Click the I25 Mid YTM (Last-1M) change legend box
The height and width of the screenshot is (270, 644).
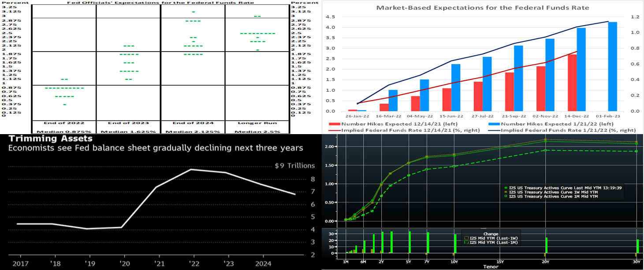pyautogui.click(x=466, y=242)
